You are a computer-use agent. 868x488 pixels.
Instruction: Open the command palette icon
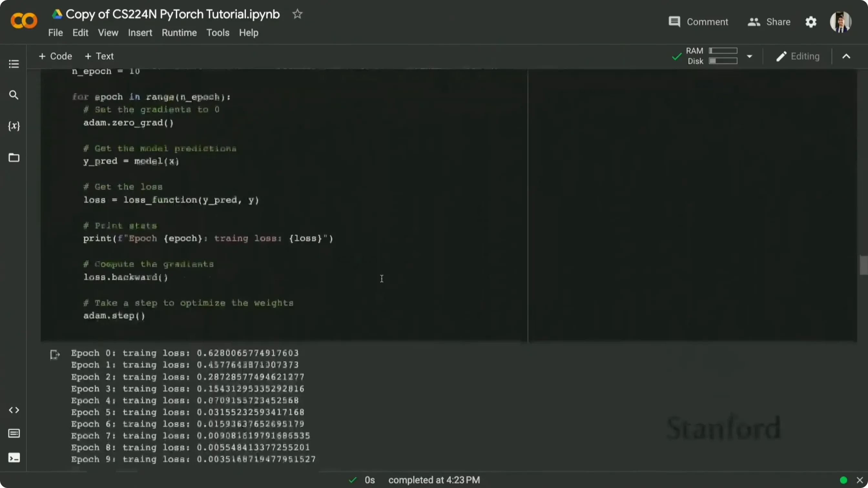14,433
